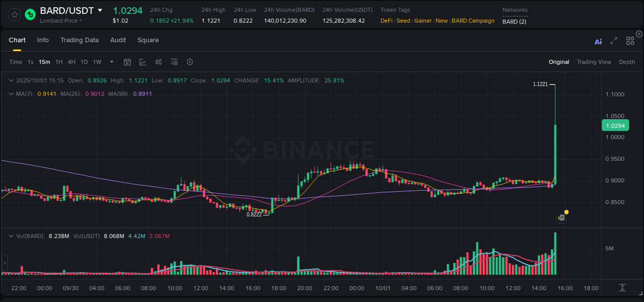Open the AI chart analysis tool
The image size is (644, 302).
[598, 41]
